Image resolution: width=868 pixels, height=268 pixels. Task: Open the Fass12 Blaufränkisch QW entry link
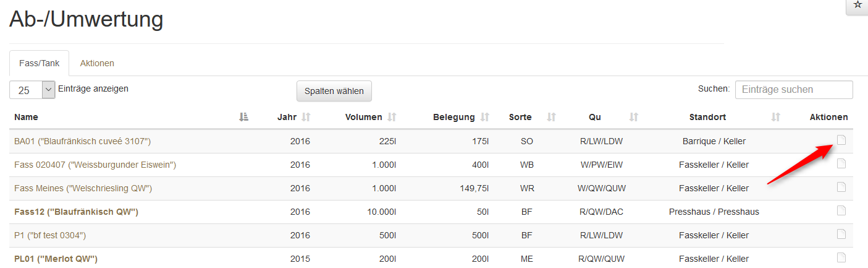76,212
